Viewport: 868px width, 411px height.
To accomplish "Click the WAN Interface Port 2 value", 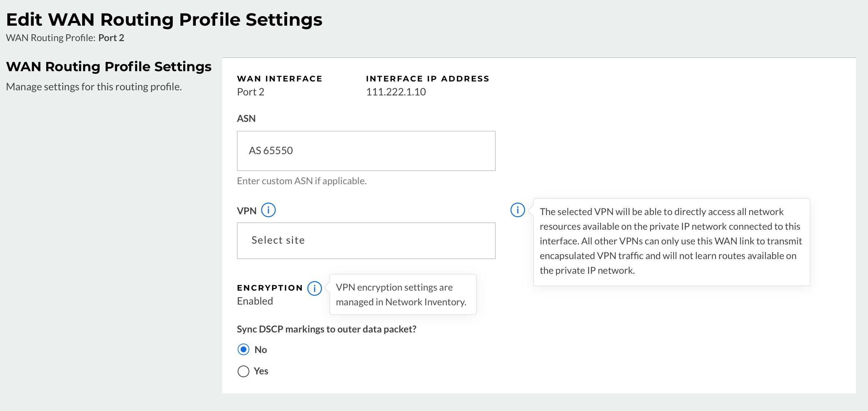I will coord(250,92).
